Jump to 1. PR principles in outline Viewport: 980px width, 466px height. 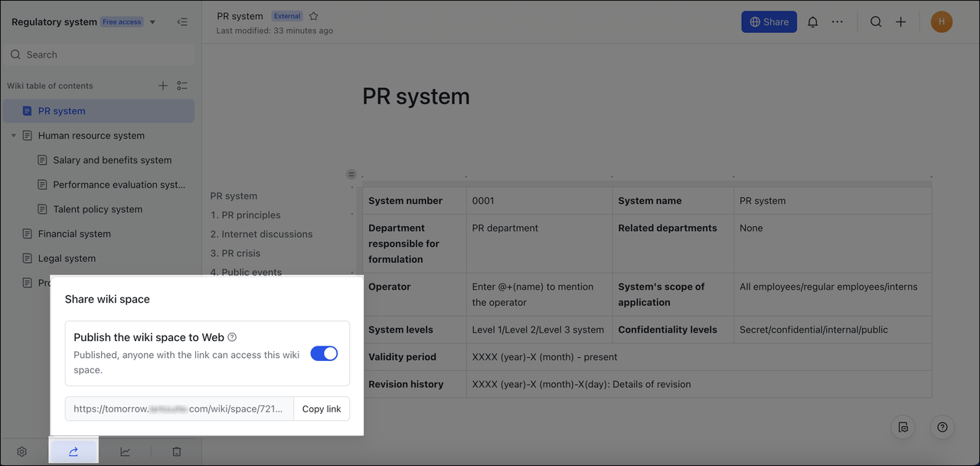tap(246, 215)
